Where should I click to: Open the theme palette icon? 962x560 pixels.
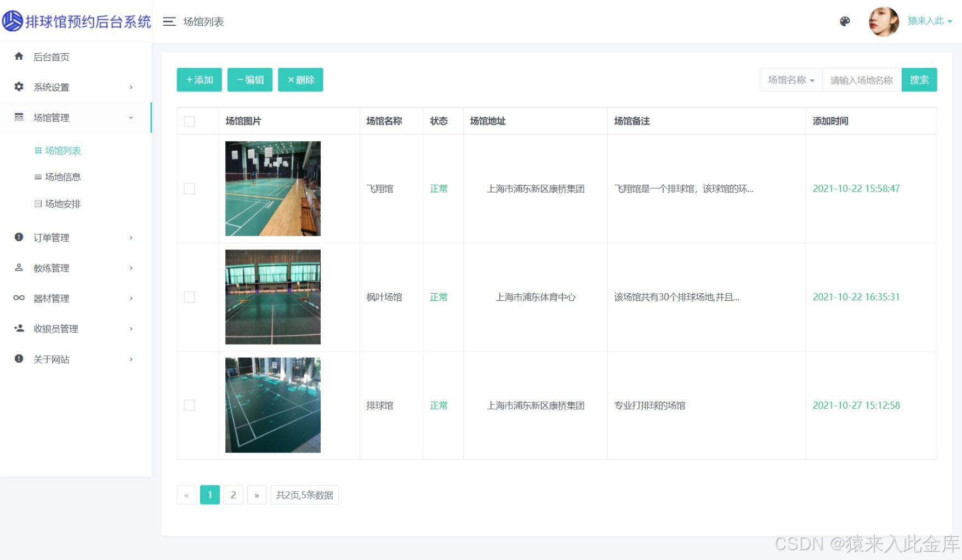pos(845,21)
